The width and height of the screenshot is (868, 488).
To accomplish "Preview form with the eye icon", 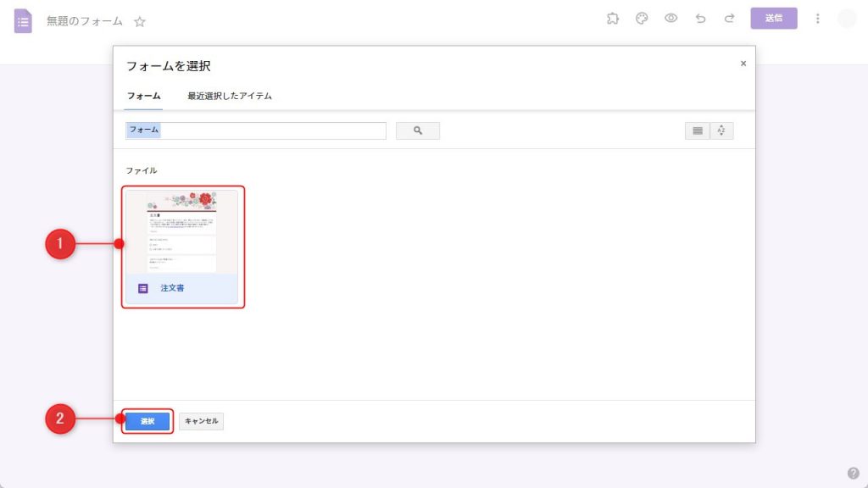I will coord(671,19).
